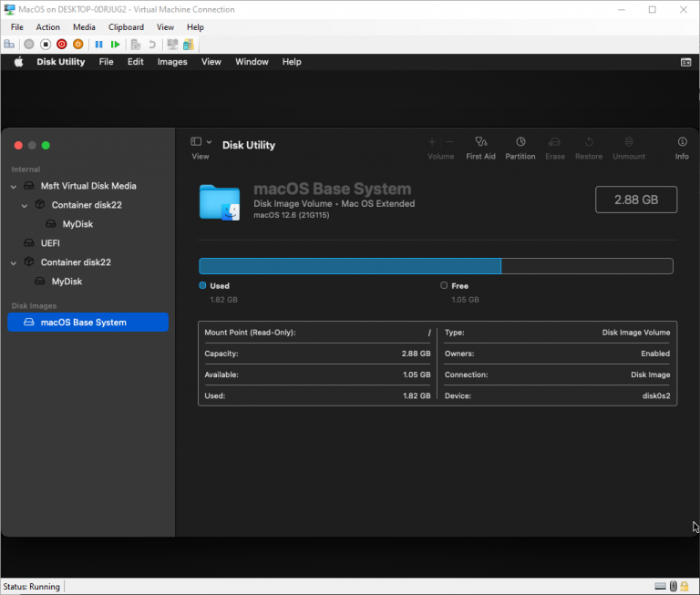Click the red Shut Down VM icon
This screenshot has width=700, height=595.
click(61, 44)
